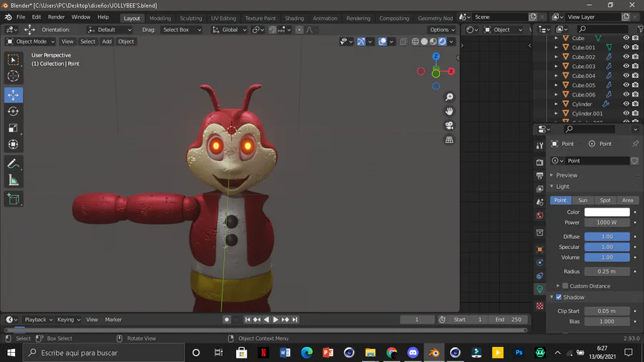644x362 pixels.
Task: Adjust the Specular slider
Action: [607, 247]
